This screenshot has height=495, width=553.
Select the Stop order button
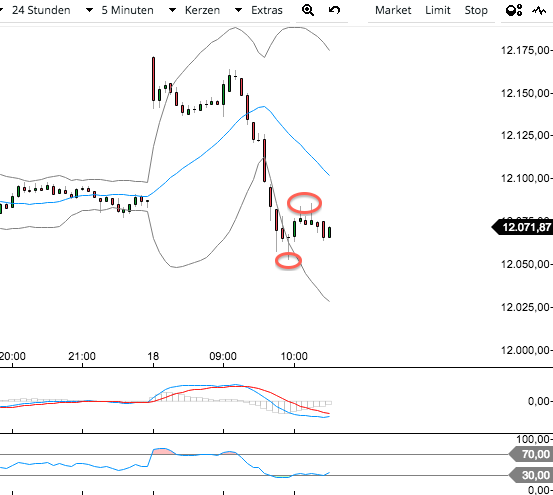(476, 10)
